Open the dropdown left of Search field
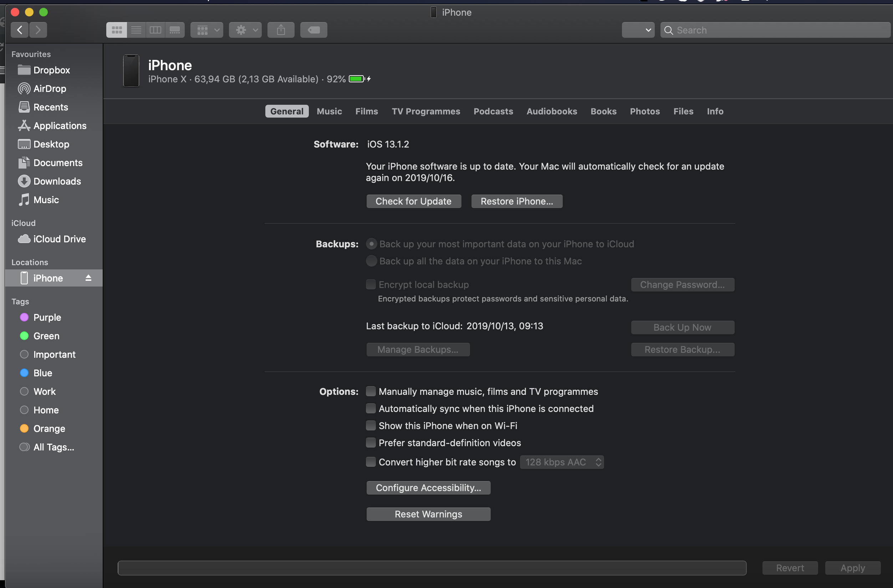 (638, 30)
